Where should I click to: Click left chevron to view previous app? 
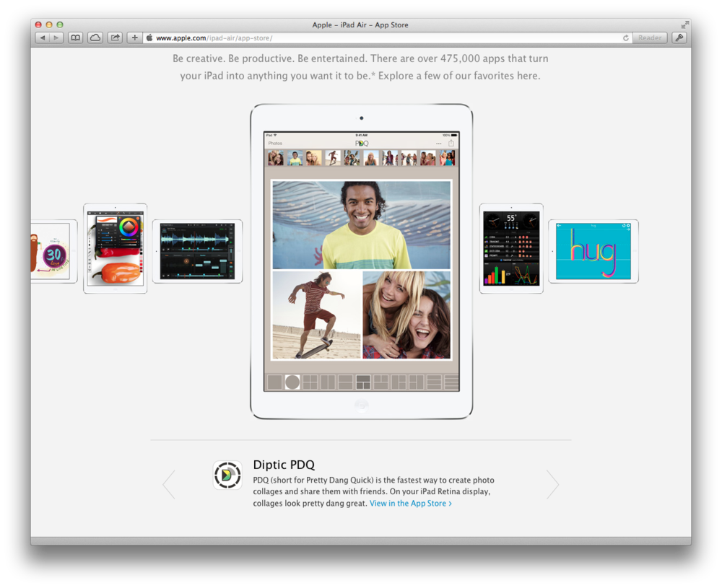click(x=168, y=484)
